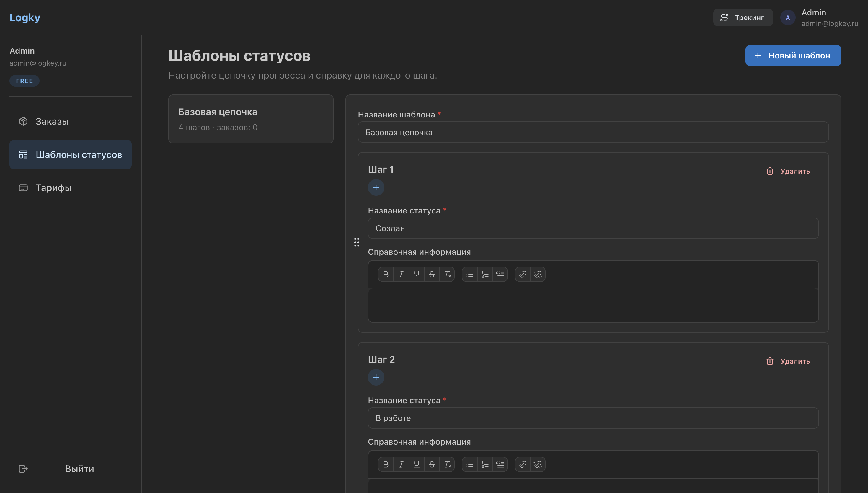Open the Трекинг page

[743, 17]
